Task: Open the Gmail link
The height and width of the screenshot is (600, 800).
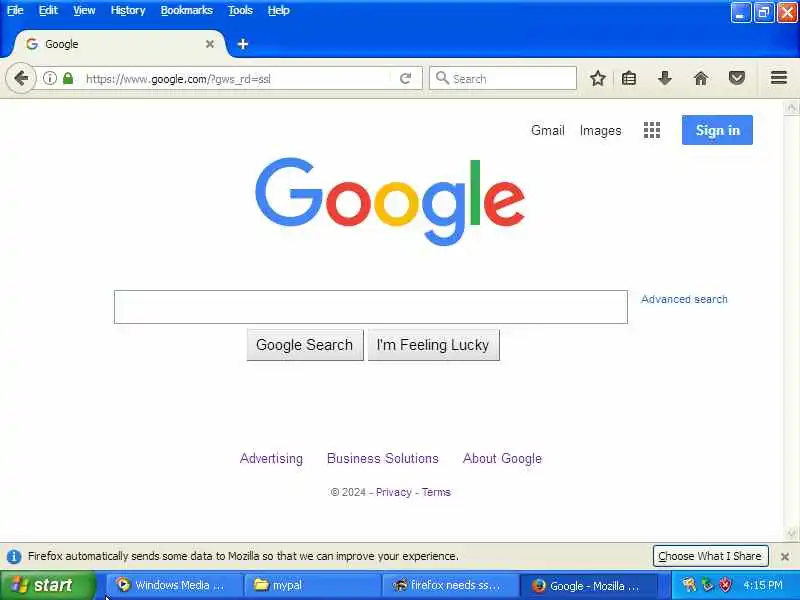Action: pyautogui.click(x=547, y=131)
